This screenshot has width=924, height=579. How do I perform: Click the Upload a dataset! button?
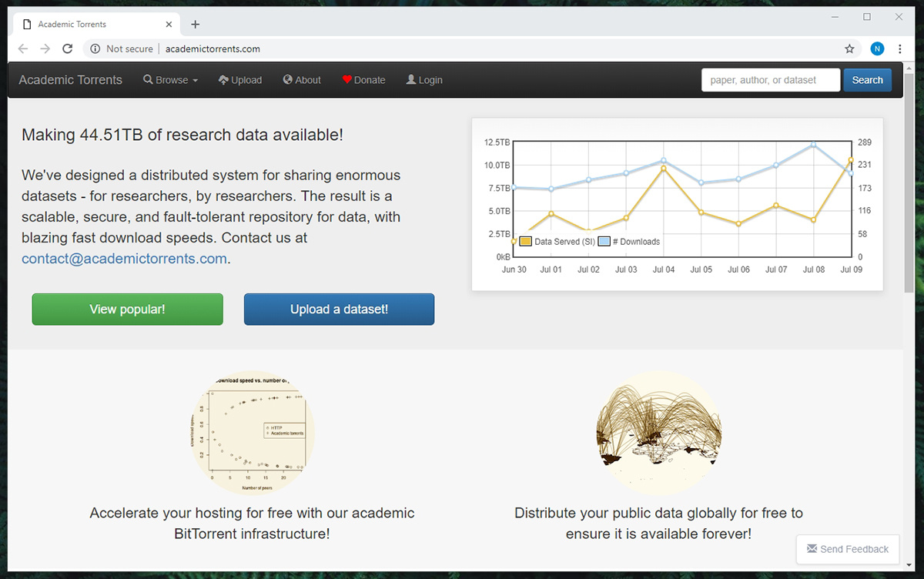tap(339, 310)
